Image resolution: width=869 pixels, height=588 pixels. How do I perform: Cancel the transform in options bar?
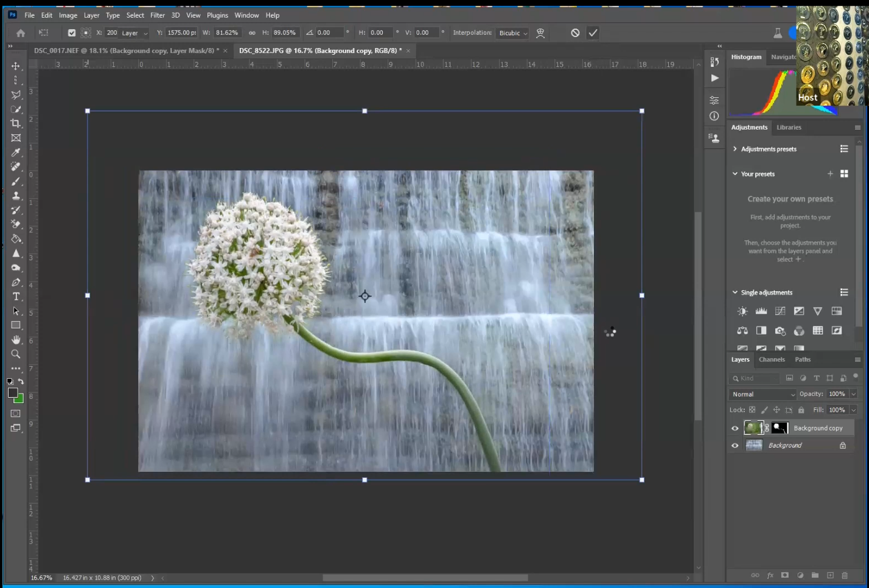coord(575,33)
